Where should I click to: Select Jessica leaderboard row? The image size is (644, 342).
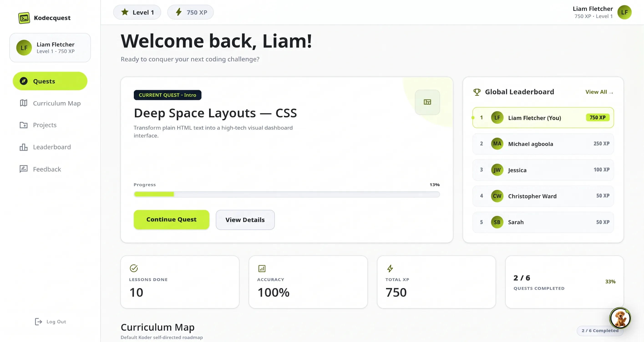543,170
